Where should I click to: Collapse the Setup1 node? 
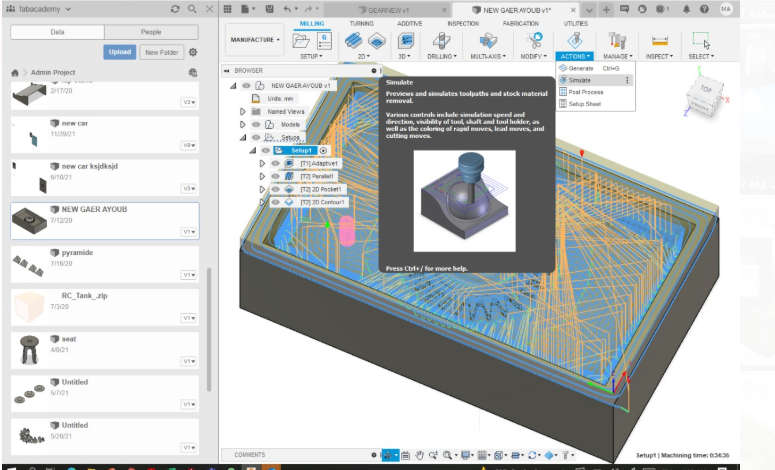pyautogui.click(x=253, y=150)
